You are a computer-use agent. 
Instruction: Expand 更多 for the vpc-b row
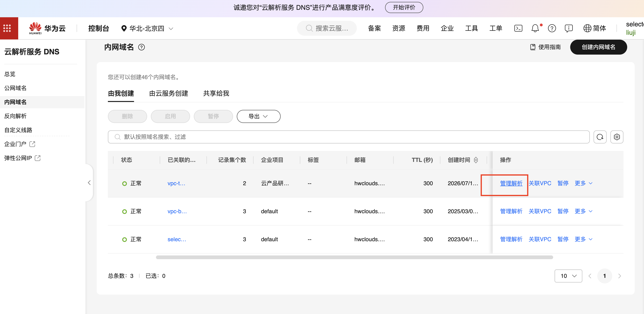pyautogui.click(x=584, y=211)
